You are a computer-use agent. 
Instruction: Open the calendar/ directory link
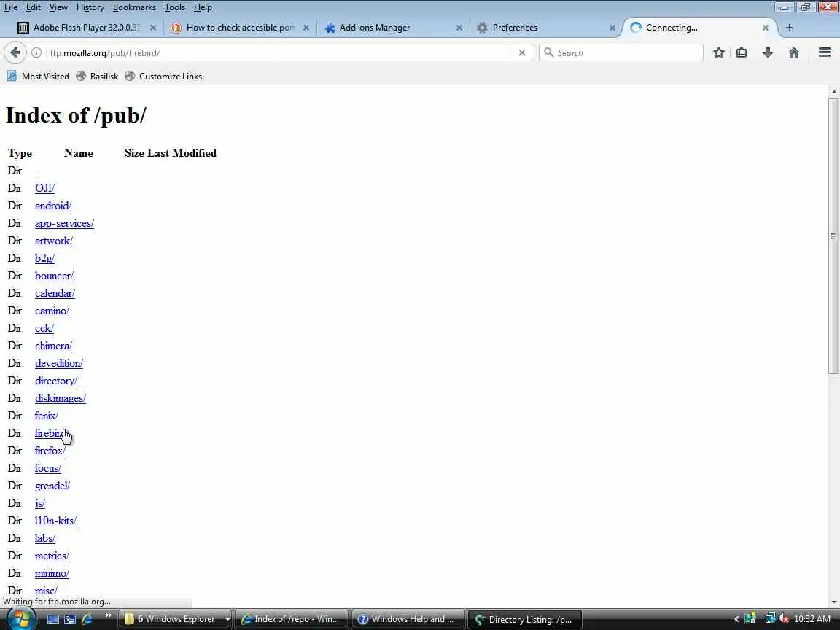pos(55,293)
